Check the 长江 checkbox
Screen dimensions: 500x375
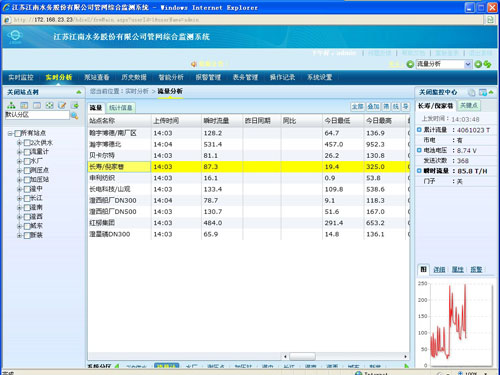point(27,198)
